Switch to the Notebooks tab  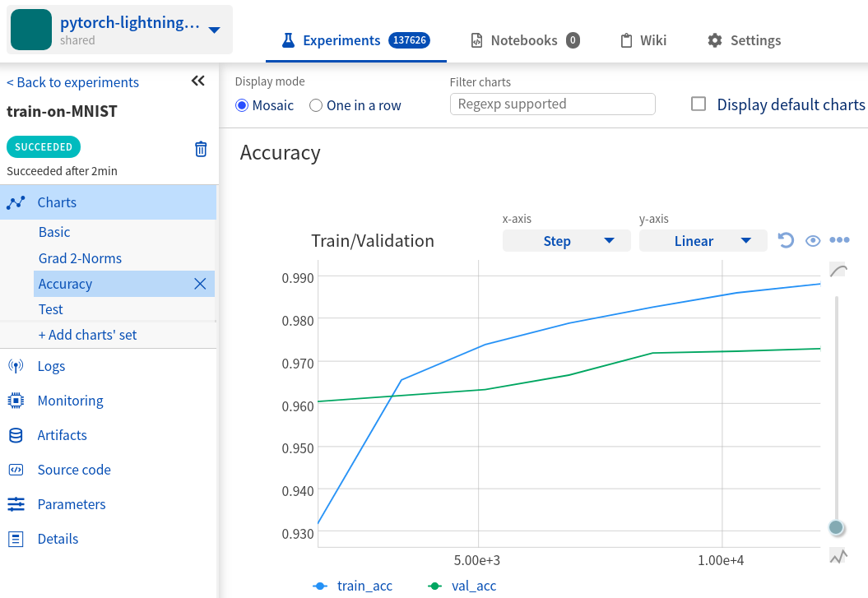click(524, 39)
